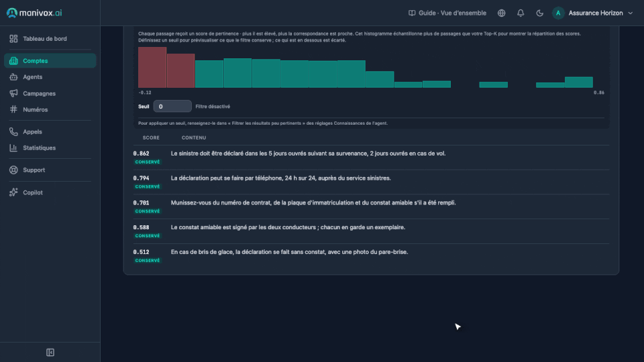Click the Campagnes megaphone icon
Image resolution: width=644 pixels, height=362 pixels.
pos(13,93)
